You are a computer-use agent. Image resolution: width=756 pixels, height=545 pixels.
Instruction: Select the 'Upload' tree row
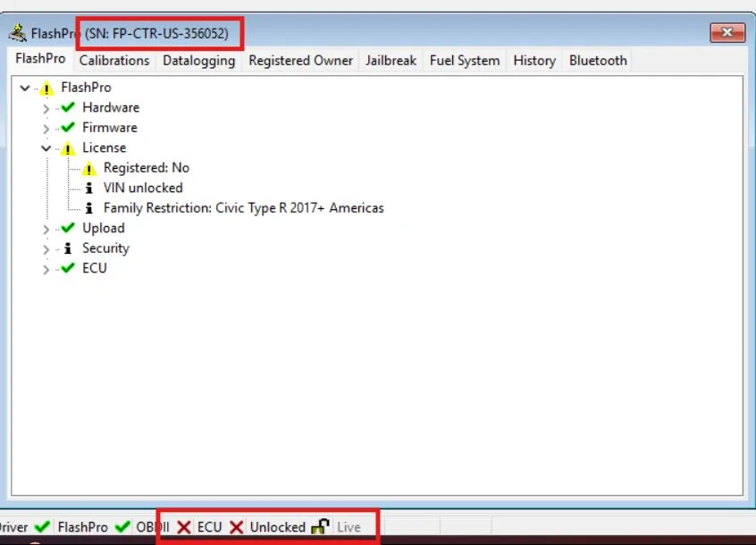point(104,228)
